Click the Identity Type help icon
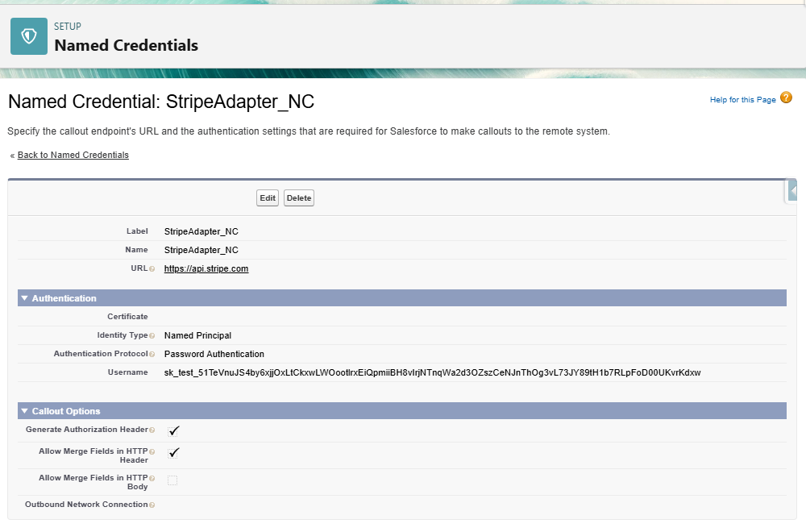 tap(152, 335)
